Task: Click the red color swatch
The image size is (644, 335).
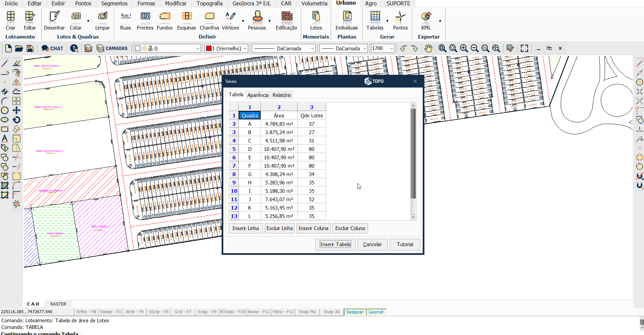Action: coord(209,48)
